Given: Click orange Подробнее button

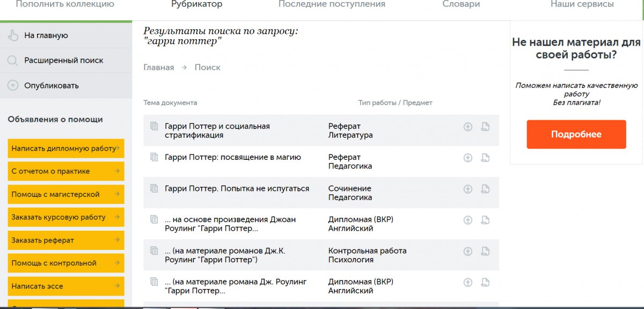Looking at the screenshot, I should coord(576,134).
